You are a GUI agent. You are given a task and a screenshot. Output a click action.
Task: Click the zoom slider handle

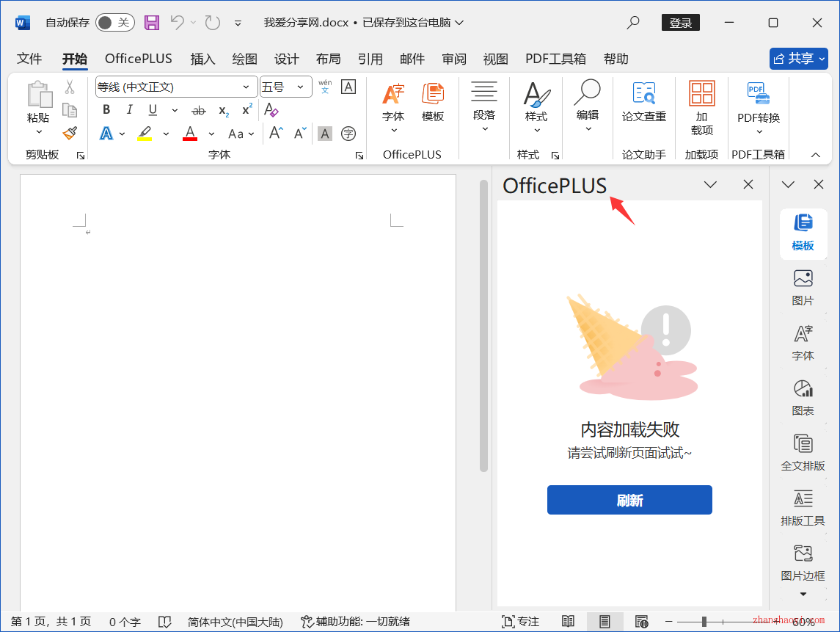pos(704,621)
